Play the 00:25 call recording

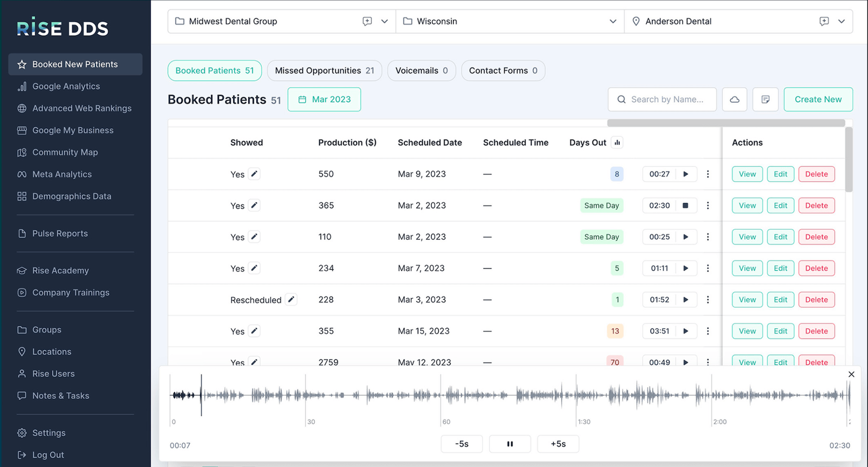(686, 237)
